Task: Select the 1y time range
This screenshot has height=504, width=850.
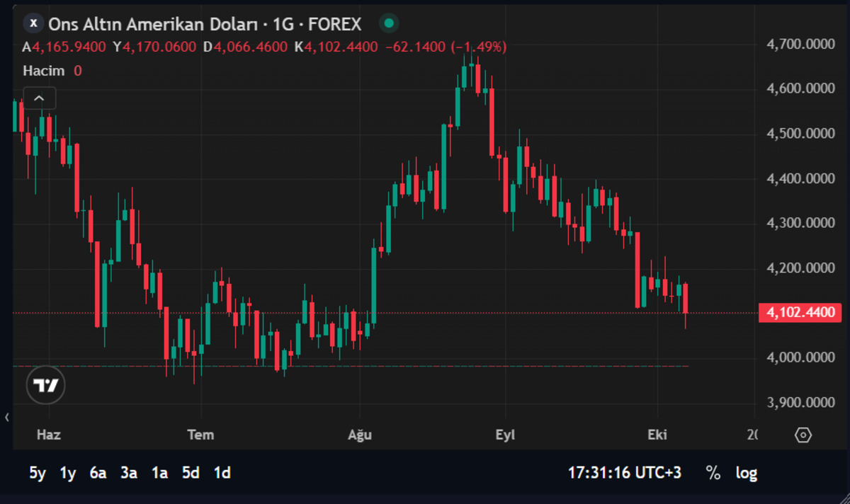Action: coord(68,473)
